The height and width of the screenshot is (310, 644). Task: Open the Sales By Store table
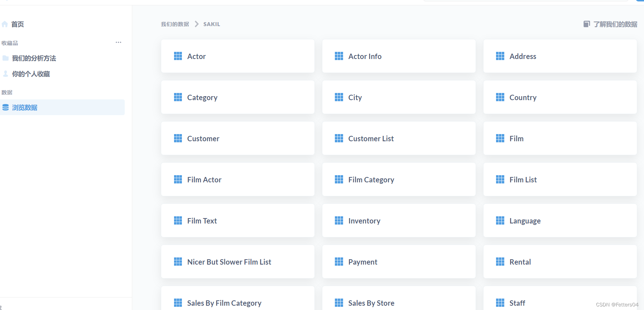point(399,298)
